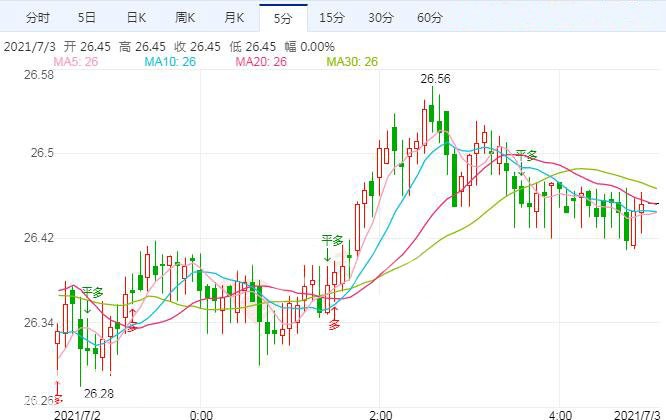Open the 日K daily candlestick tab

click(136, 18)
